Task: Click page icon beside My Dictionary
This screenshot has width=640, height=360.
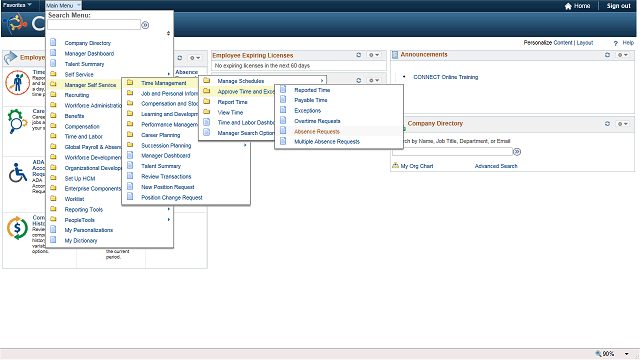Action: (x=53, y=240)
